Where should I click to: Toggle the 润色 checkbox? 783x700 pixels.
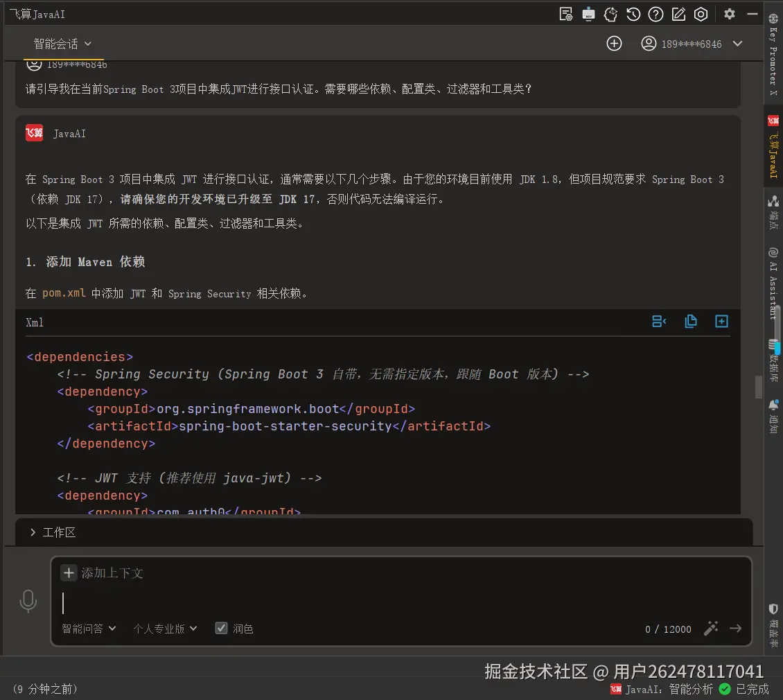(221, 628)
